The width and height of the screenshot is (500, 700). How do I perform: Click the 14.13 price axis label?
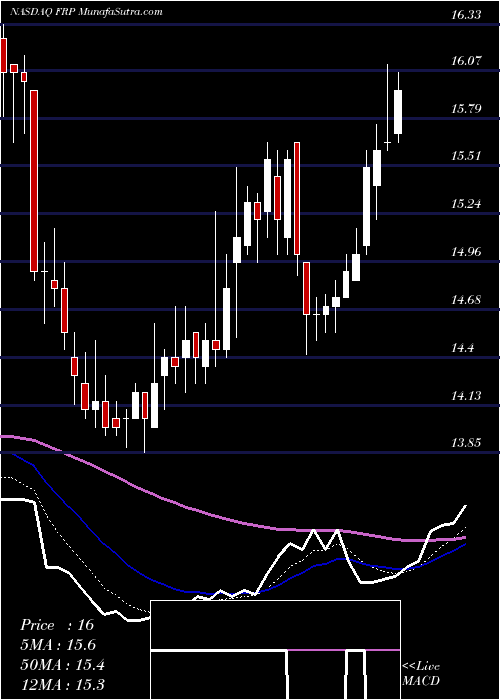click(466, 396)
